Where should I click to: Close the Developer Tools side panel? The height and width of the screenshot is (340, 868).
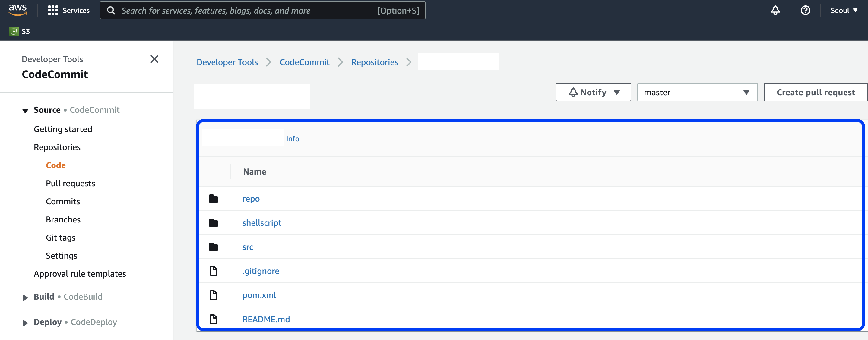154,59
